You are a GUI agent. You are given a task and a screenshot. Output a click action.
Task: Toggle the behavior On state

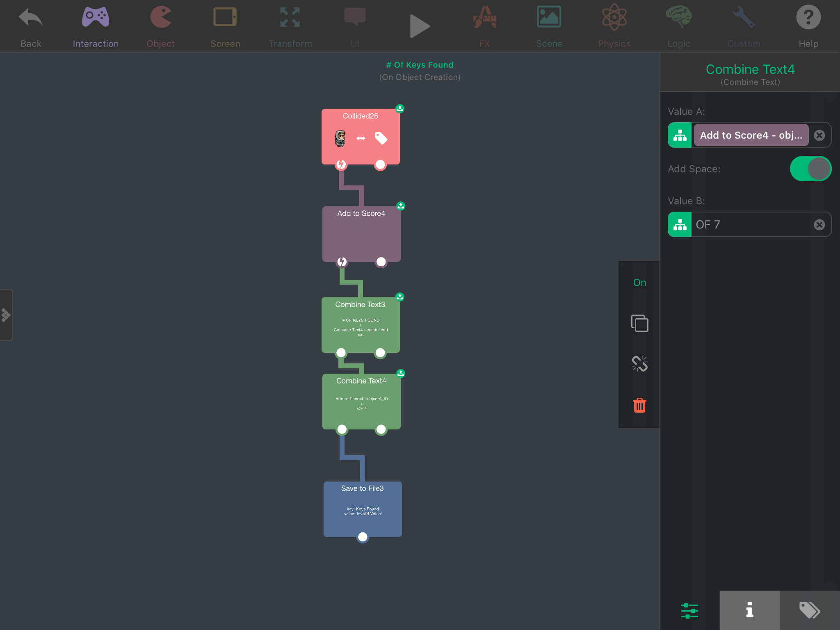[x=639, y=283]
